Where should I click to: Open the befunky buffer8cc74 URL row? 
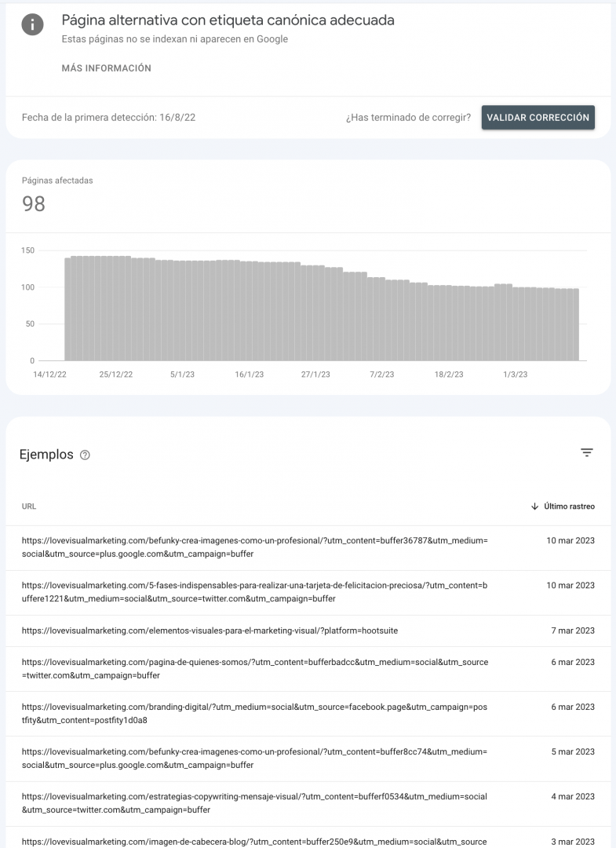coord(308,758)
